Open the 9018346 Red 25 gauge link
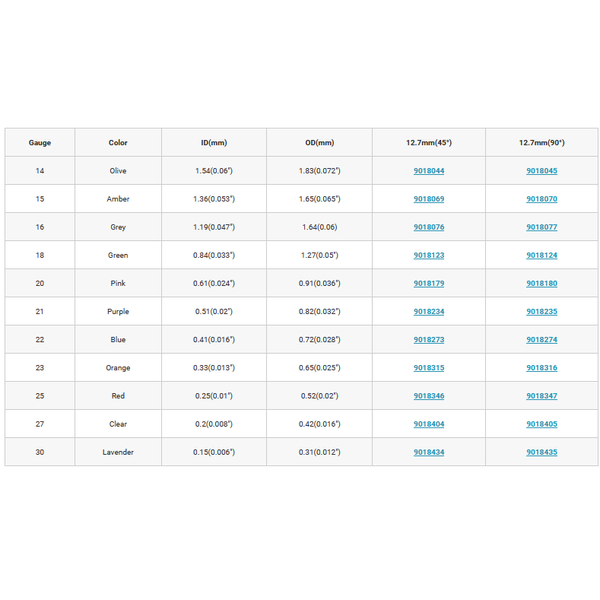600x600 pixels. click(x=429, y=396)
